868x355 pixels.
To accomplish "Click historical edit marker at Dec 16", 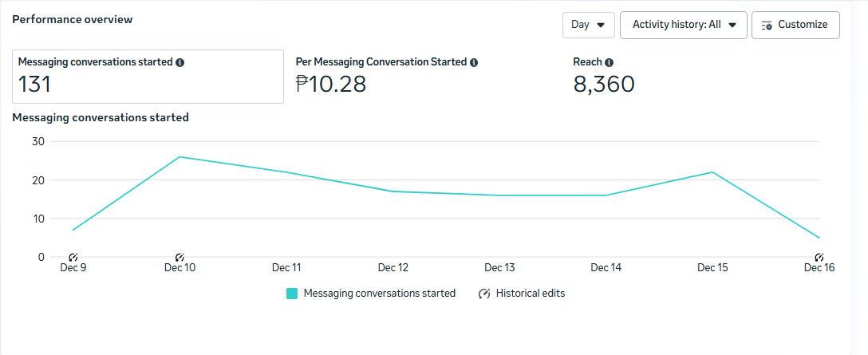I will point(819,257).
